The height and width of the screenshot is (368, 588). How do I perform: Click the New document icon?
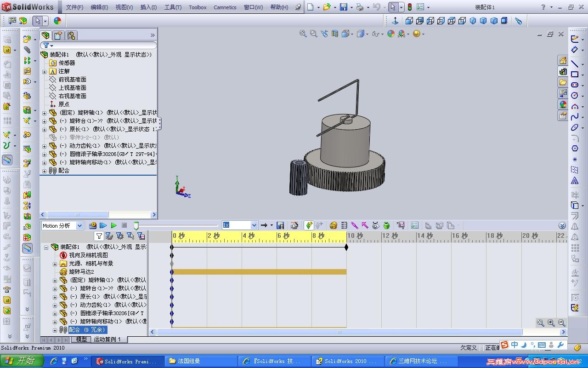(x=311, y=7)
